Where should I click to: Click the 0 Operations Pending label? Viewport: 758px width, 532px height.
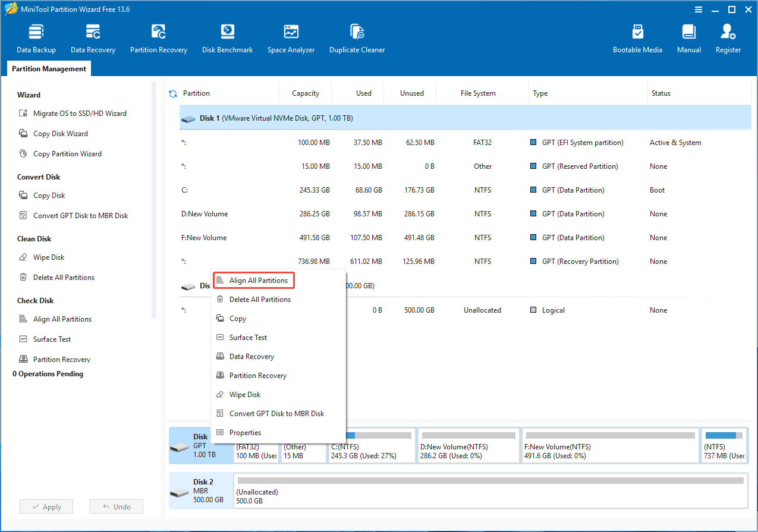pyautogui.click(x=48, y=374)
